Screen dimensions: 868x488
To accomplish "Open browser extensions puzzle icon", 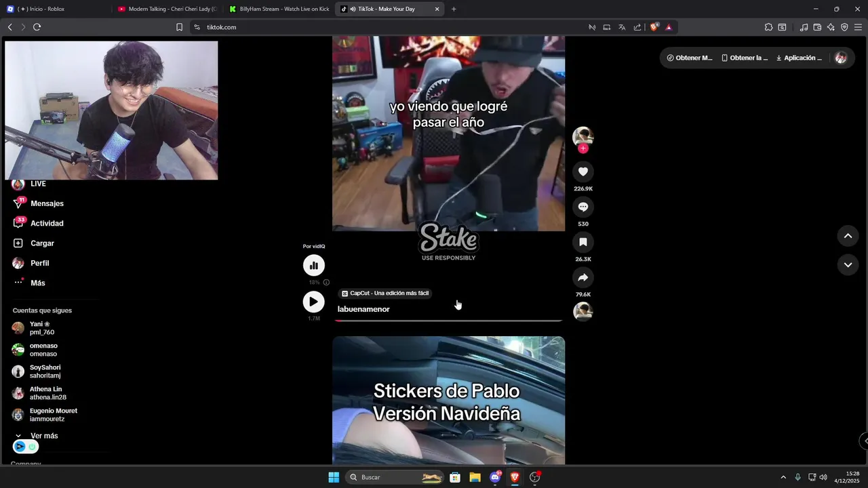I will pyautogui.click(x=768, y=27).
